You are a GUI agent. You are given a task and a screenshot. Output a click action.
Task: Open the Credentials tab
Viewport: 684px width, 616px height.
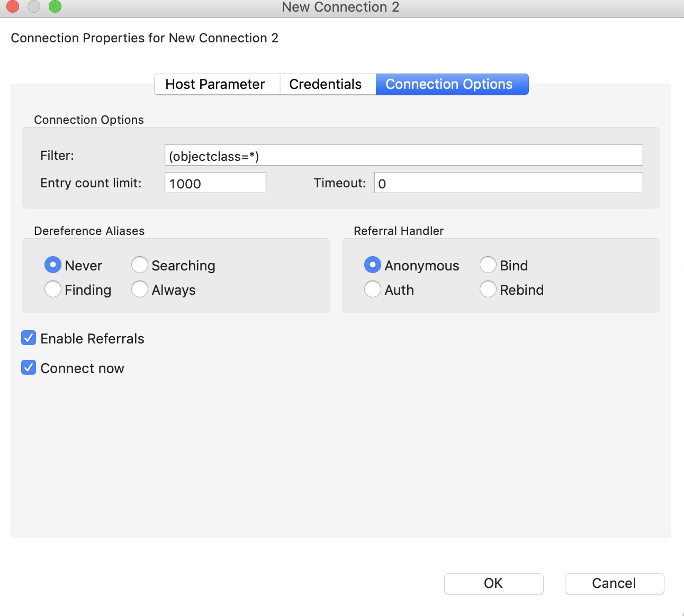tap(326, 84)
